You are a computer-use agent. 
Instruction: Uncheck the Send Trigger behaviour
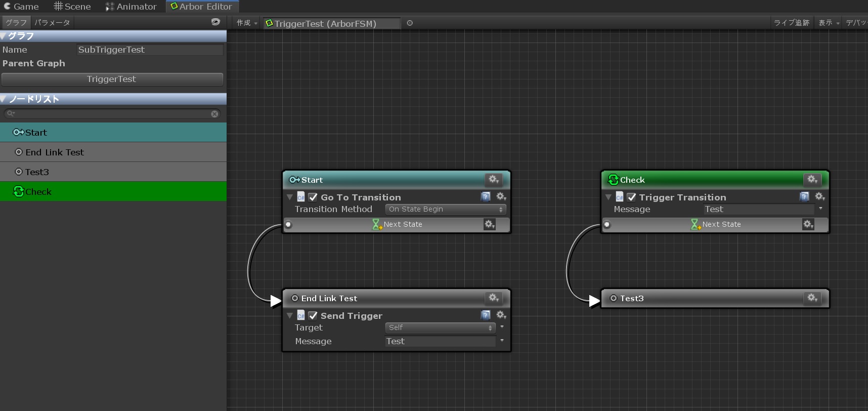[313, 316]
